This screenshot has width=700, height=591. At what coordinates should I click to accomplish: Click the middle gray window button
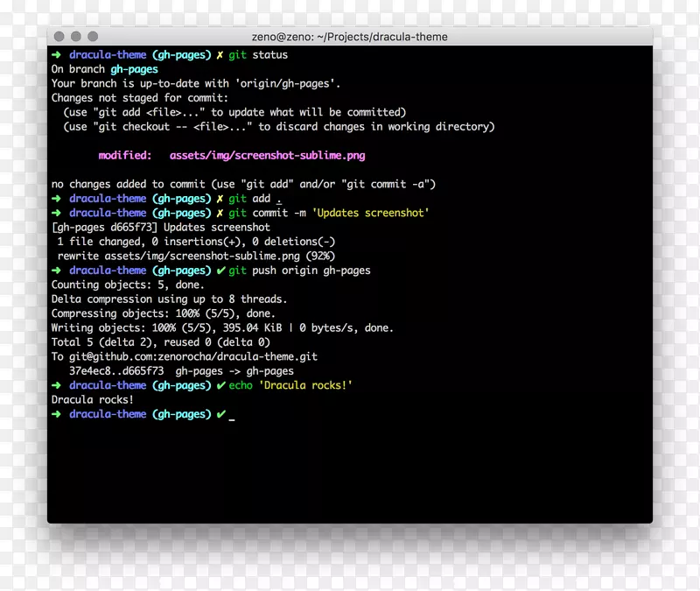click(76, 37)
